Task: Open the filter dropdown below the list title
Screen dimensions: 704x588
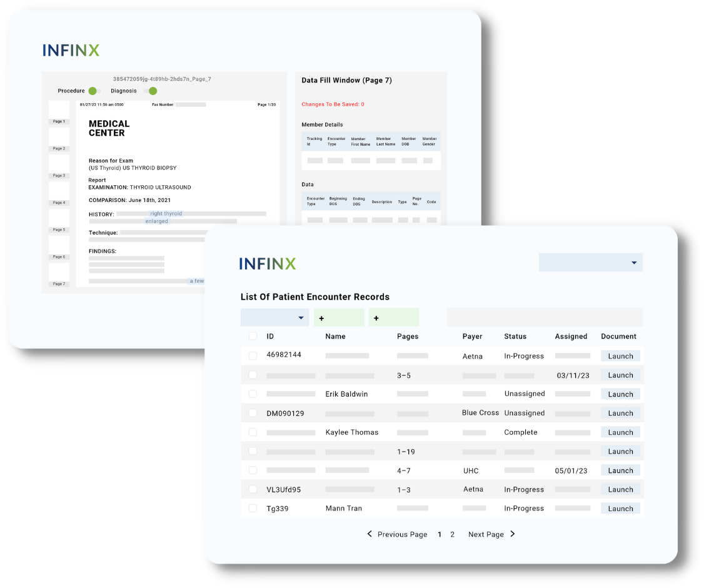Action: 274,318
